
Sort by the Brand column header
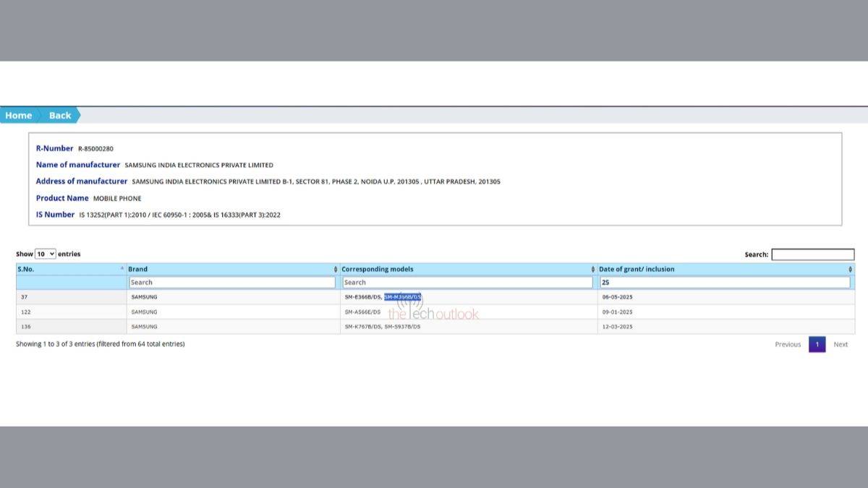click(233, 269)
